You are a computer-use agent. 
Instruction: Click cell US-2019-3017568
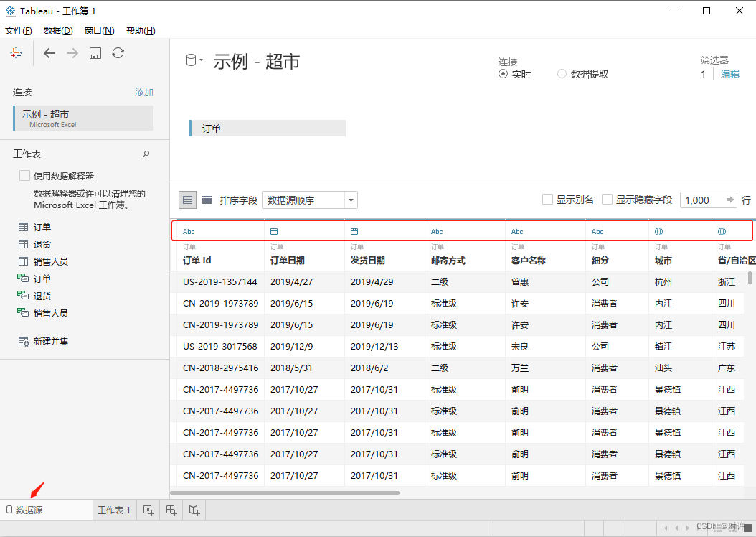220,347
